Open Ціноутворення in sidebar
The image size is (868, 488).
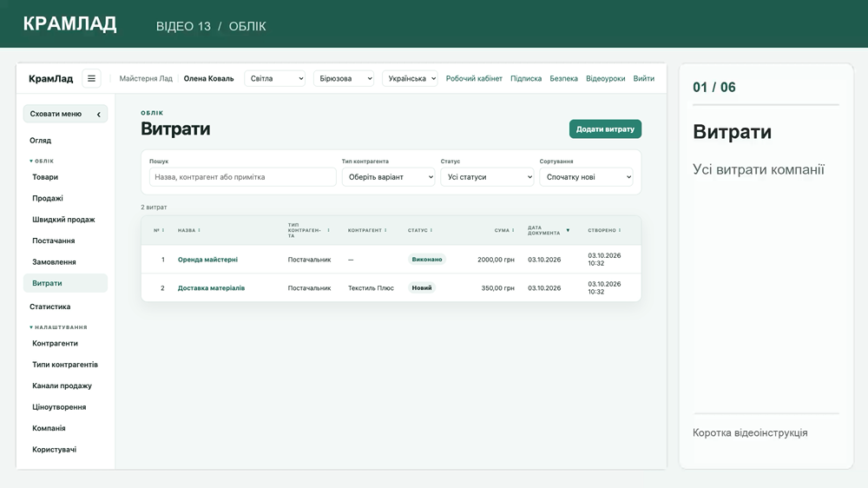pyautogui.click(x=59, y=407)
